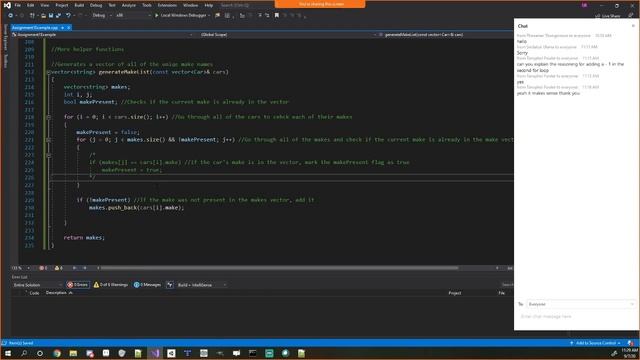Viewport: 640px width, 360px height.
Task: Open Cortana from the taskbar
Action: click(x=40, y=353)
